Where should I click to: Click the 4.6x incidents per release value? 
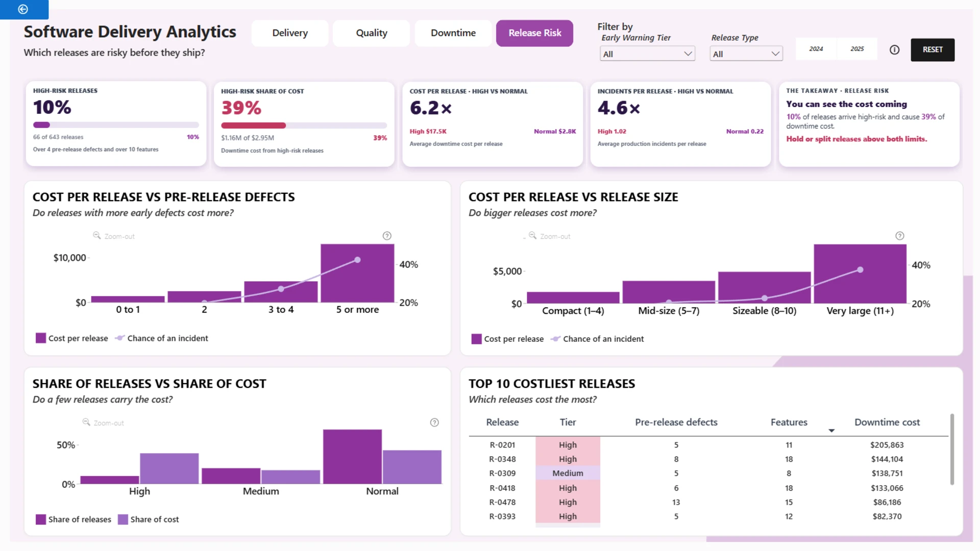click(619, 108)
